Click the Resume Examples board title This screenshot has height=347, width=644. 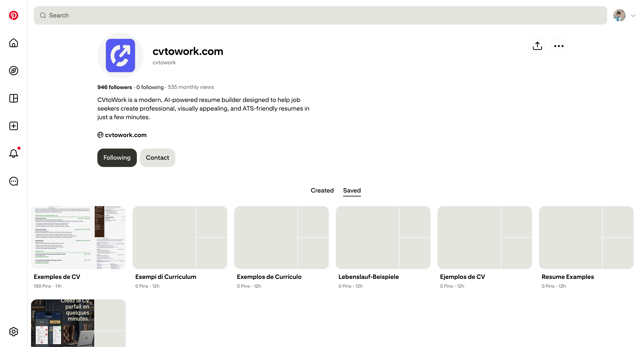pos(568,277)
